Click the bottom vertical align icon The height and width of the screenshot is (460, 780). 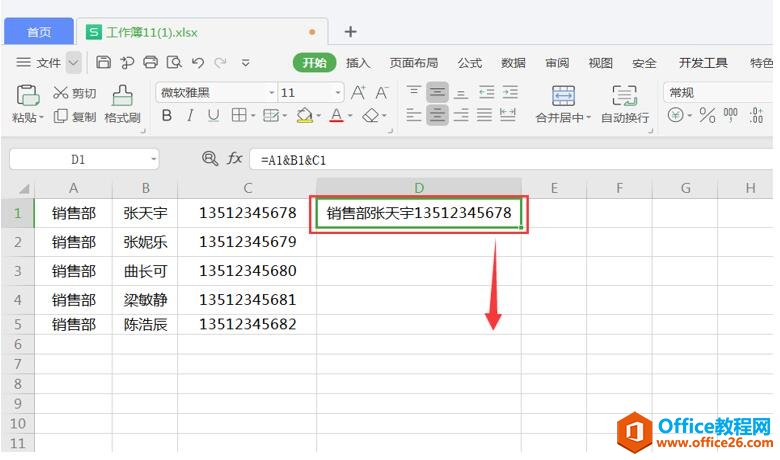pyautogui.click(x=461, y=92)
